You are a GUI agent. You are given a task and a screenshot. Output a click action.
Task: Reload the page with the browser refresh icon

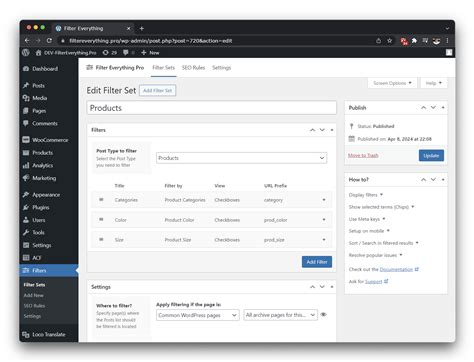[49, 41]
